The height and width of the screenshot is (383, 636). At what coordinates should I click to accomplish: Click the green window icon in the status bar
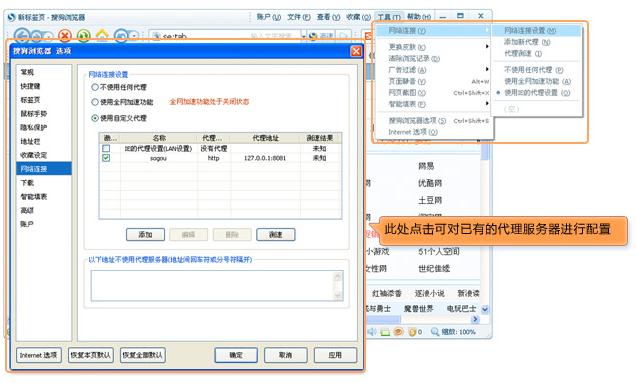(x=385, y=332)
